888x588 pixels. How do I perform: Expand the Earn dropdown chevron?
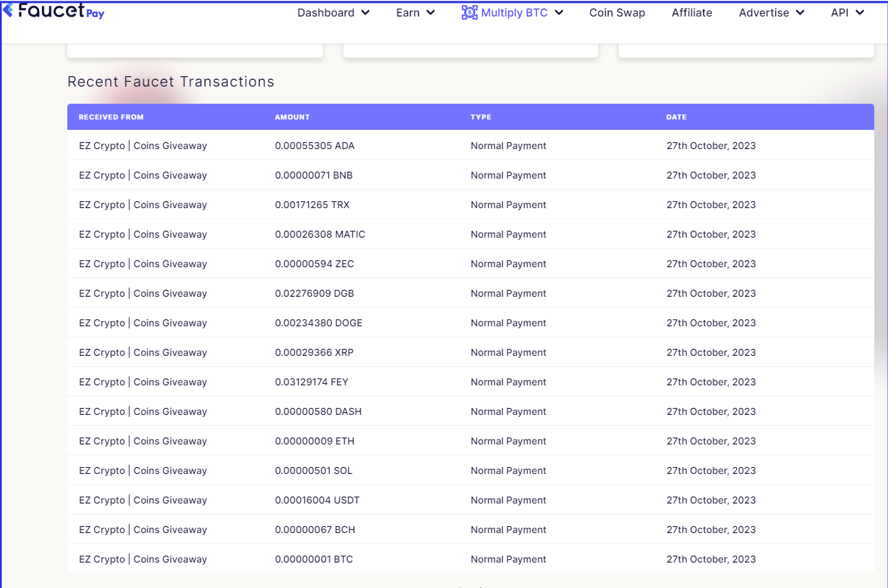point(430,12)
